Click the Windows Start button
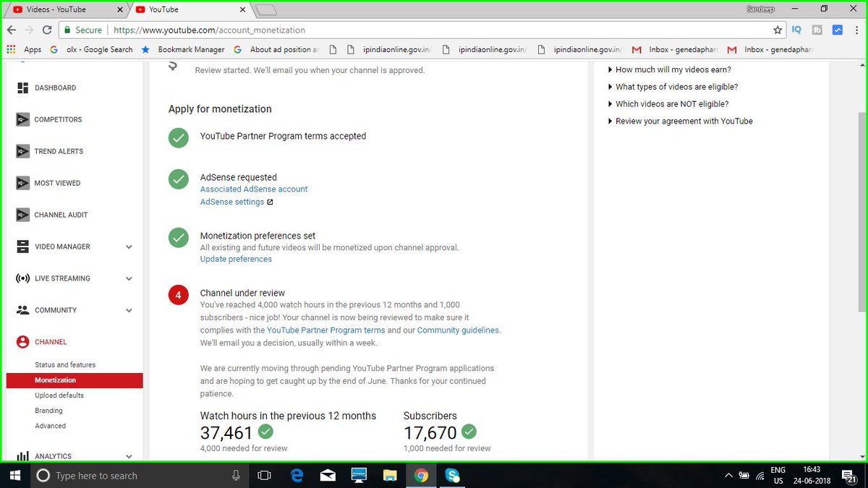This screenshot has height=488, width=868. [x=14, y=475]
